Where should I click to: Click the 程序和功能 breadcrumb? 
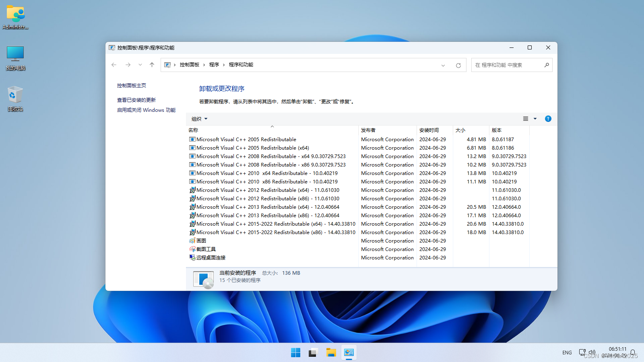241,65
